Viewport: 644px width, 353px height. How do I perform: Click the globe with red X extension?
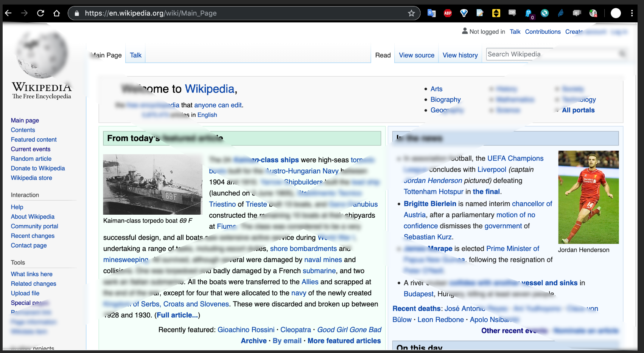(593, 13)
